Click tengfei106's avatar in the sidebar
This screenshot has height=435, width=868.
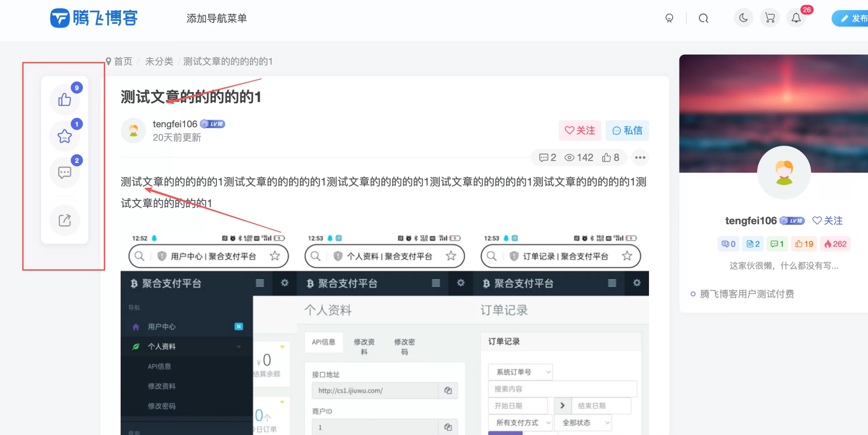pyautogui.click(x=784, y=173)
